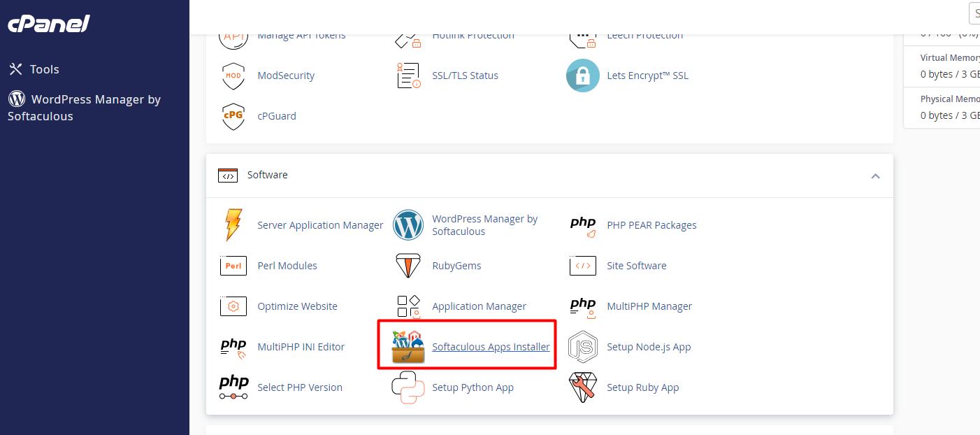The width and height of the screenshot is (980, 435).
Task: Open the Setup Python App link
Action: [473, 387]
